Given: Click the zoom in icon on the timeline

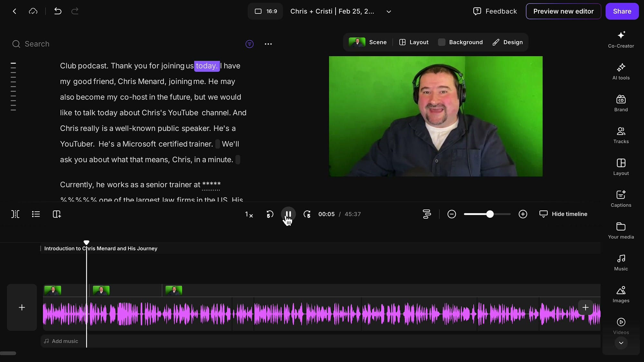Looking at the screenshot, I should [523, 214].
